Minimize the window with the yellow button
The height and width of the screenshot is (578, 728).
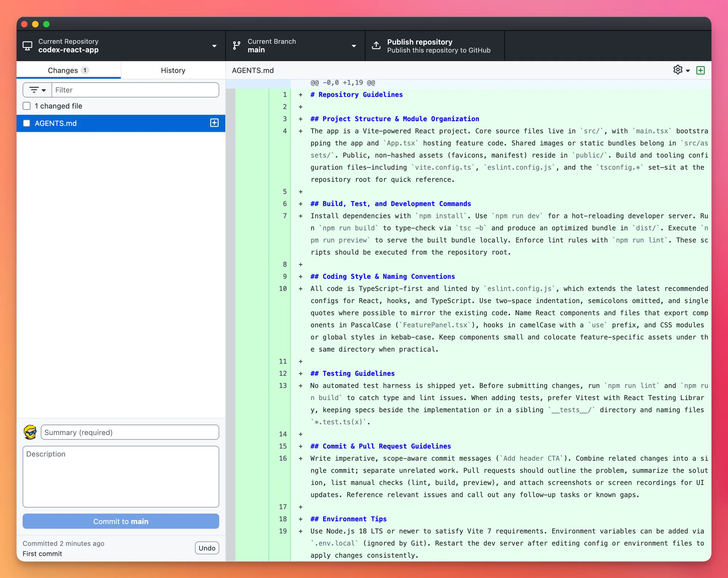pyautogui.click(x=35, y=24)
